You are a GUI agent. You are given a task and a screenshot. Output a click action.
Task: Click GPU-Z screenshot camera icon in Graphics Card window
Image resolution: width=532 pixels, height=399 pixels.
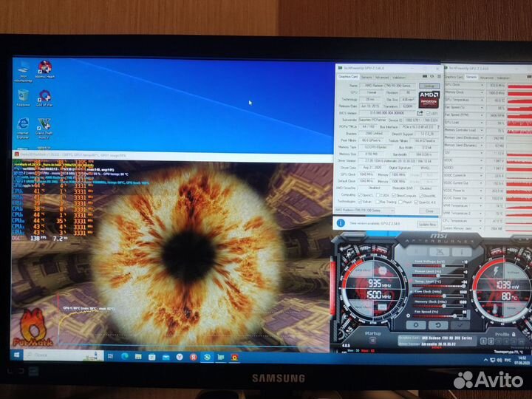click(x=425, y=77)
